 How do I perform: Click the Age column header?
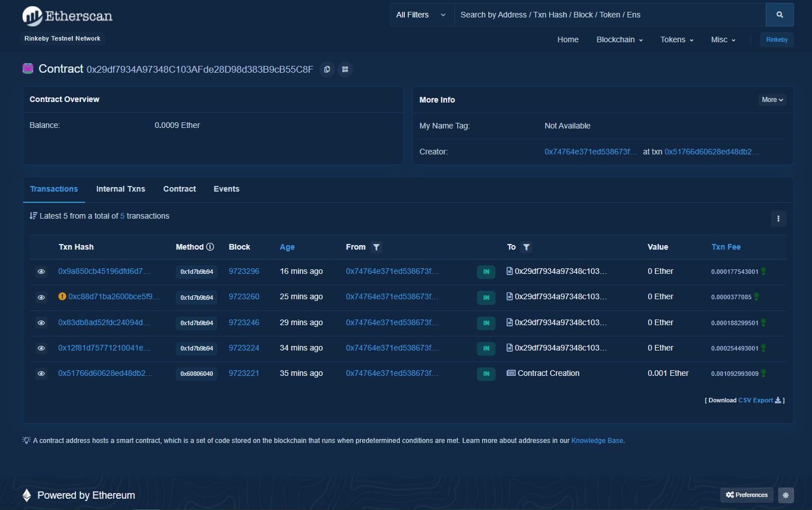click(x=287, y=247)
